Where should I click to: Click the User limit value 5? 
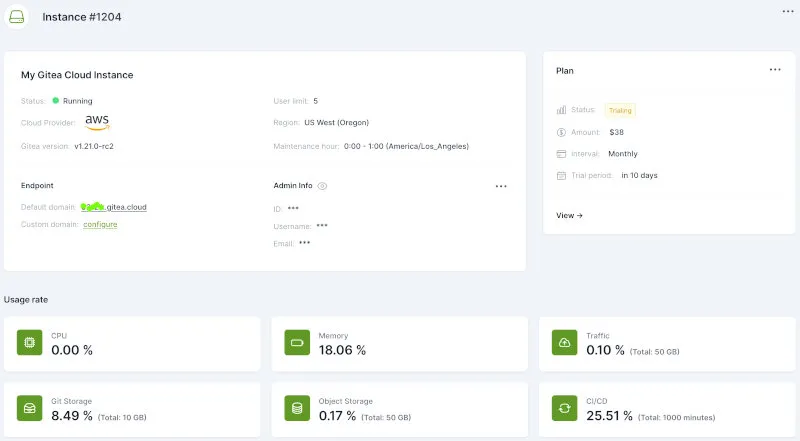[315, 101]
